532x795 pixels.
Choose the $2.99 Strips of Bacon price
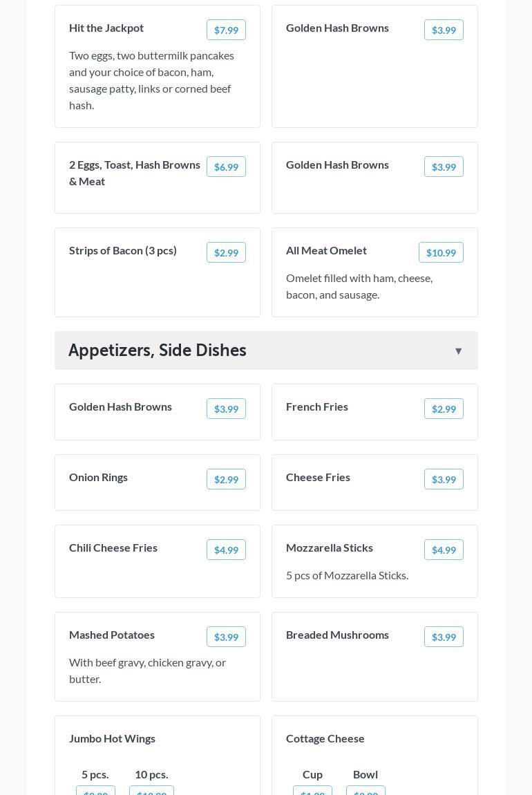pyautogui.click(x=226, y=252)
